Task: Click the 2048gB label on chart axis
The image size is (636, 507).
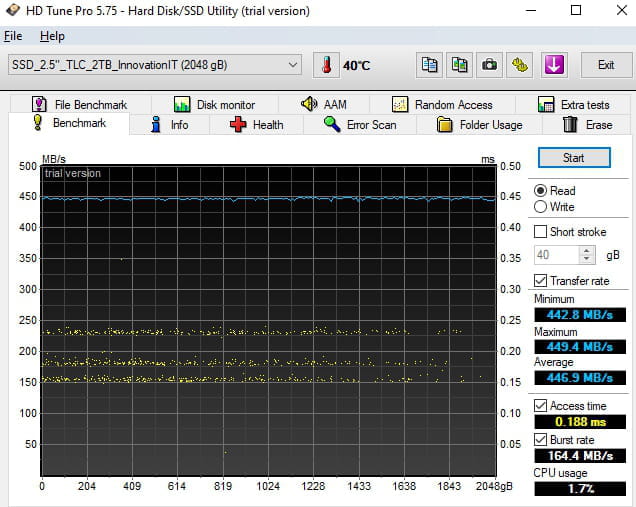Action: click(x=494, y=486)
